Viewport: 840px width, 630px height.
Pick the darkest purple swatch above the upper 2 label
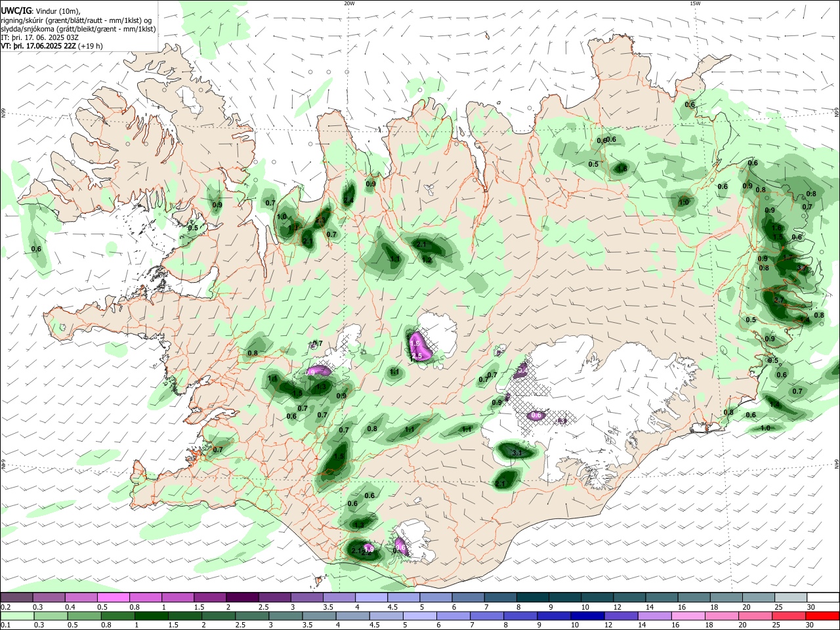(x=242, y=597)
